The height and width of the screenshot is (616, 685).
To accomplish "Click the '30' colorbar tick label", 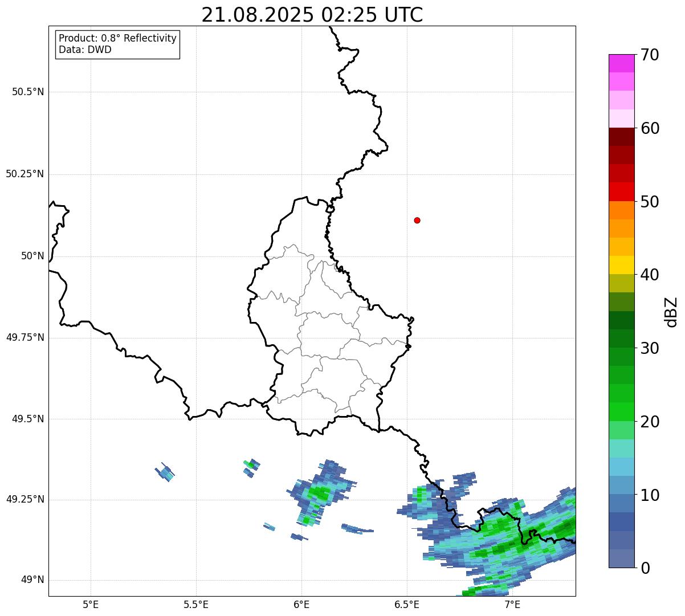I will pos(650,348).
